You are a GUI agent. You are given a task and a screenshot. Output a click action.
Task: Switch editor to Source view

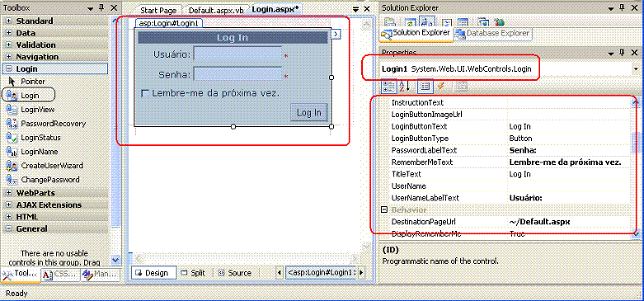tap(235, 273)
